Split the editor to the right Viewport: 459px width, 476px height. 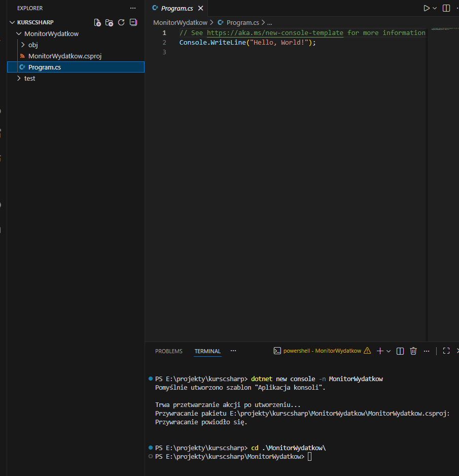coord(446,8)
